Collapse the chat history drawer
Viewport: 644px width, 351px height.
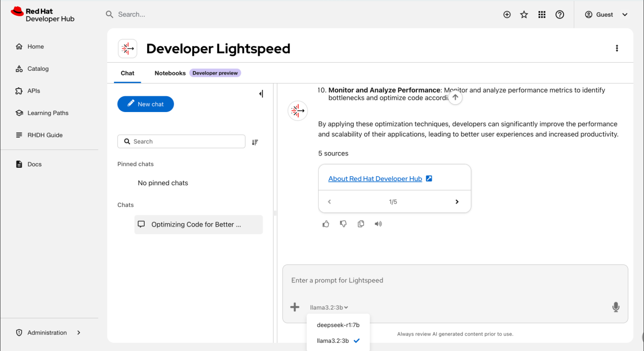click(261, 94)
